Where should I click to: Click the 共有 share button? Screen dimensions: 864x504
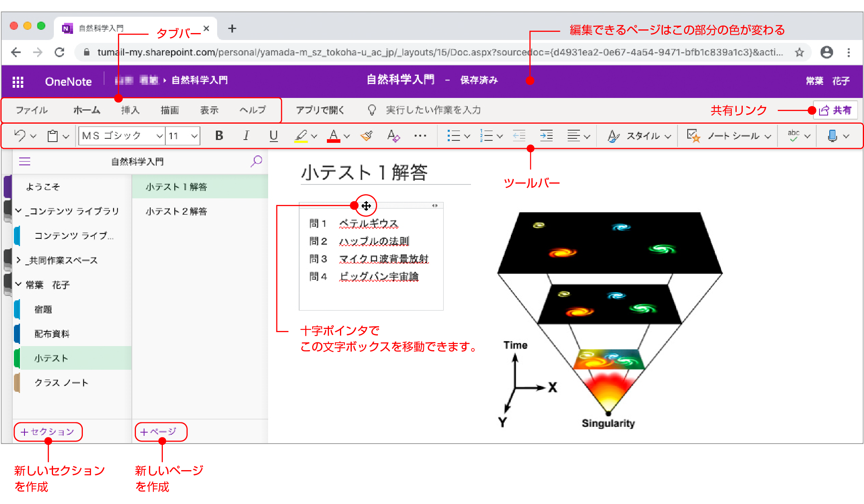point(835,110)
